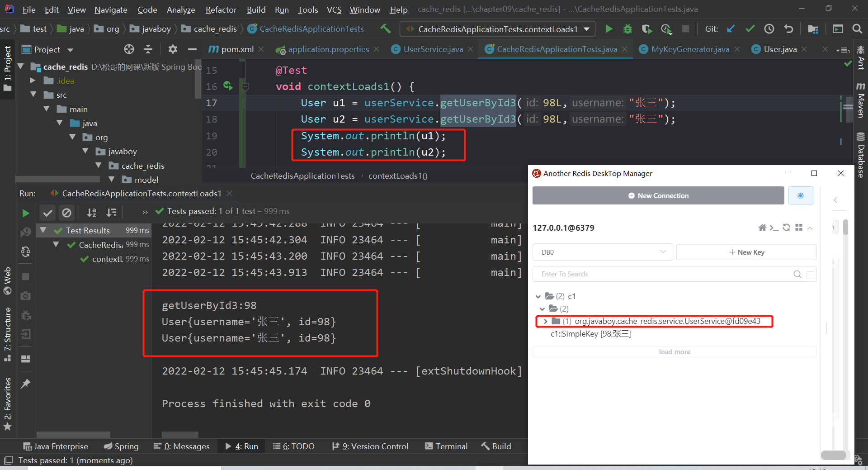Collapse the Test Results node
This screenshot has height=470, width=868.
[x=43, y=230]
